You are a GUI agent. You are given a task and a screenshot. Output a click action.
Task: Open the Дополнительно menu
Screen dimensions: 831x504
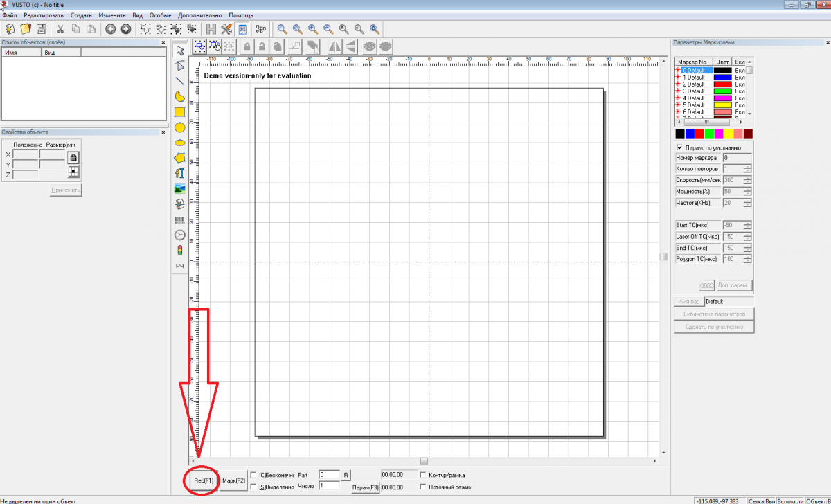(x=200, y=15)
